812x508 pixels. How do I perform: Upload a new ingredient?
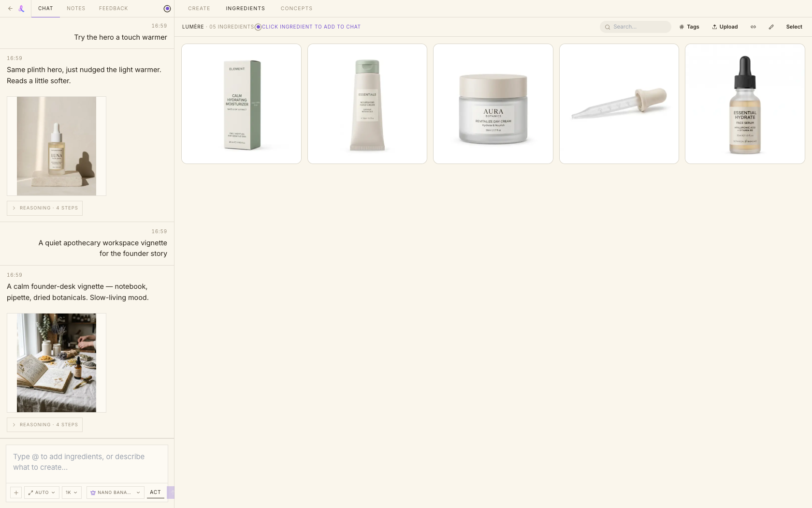[x=725, y=27]
